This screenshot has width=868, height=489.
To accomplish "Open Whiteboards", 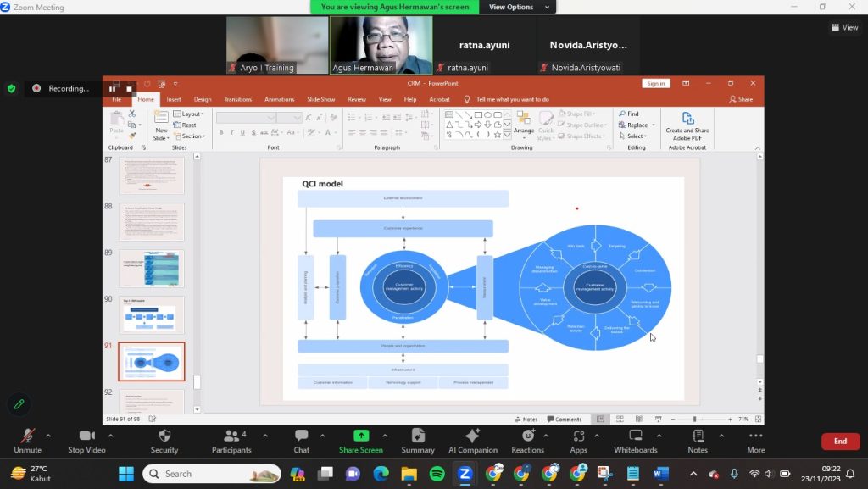I will 636,441.
